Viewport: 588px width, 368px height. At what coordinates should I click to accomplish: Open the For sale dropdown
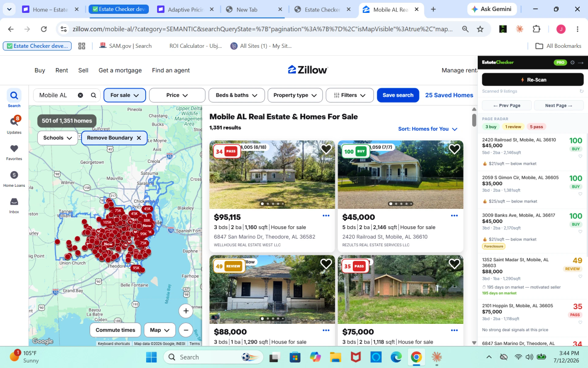(x=125, y=95)
